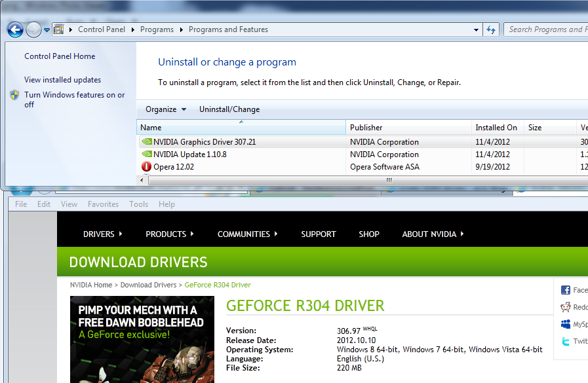Click the Refresh button beside address bar
The width and height of the screenshot is (588, 383).
(491, 29)
